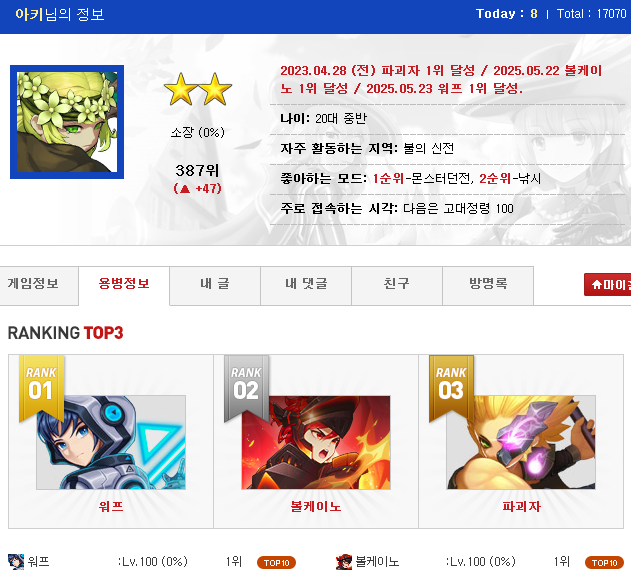The width and height of the screenshot is (631, 573).
Task: Click the TOP10 badge beside 워프
Action: [x=276, y=563]
